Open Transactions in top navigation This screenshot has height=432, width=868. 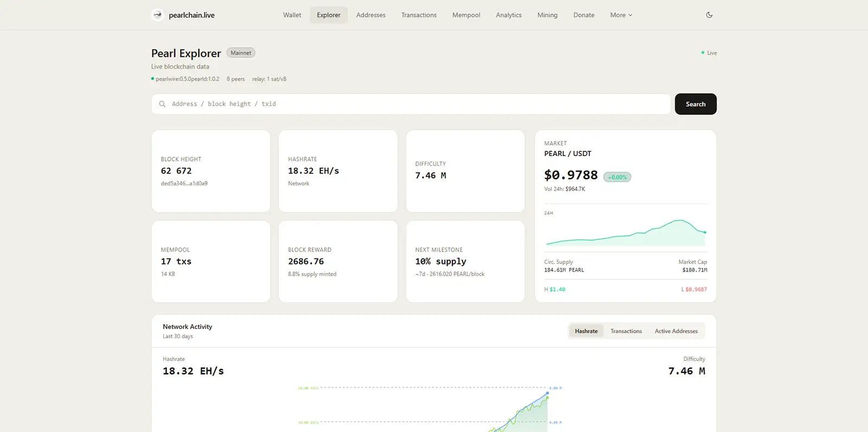[419, 15]
